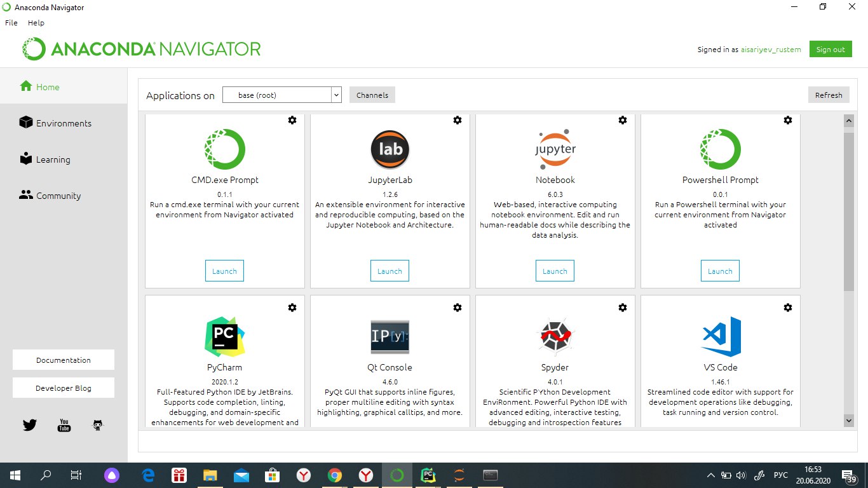This screenshot has width=868, height=488.
Task: Click the Anaconda Navigator logo in header
Action: coord(141,49)
